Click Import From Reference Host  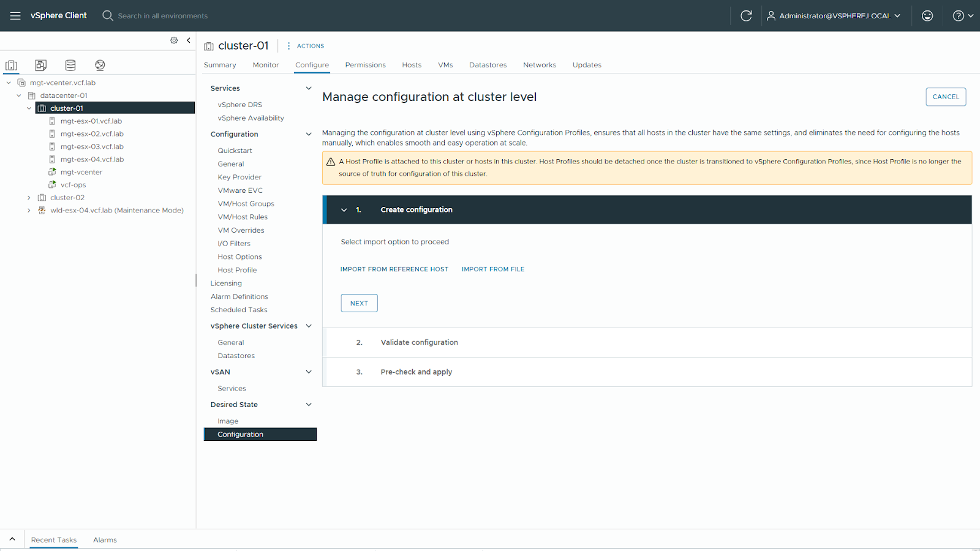coord(394,269)
